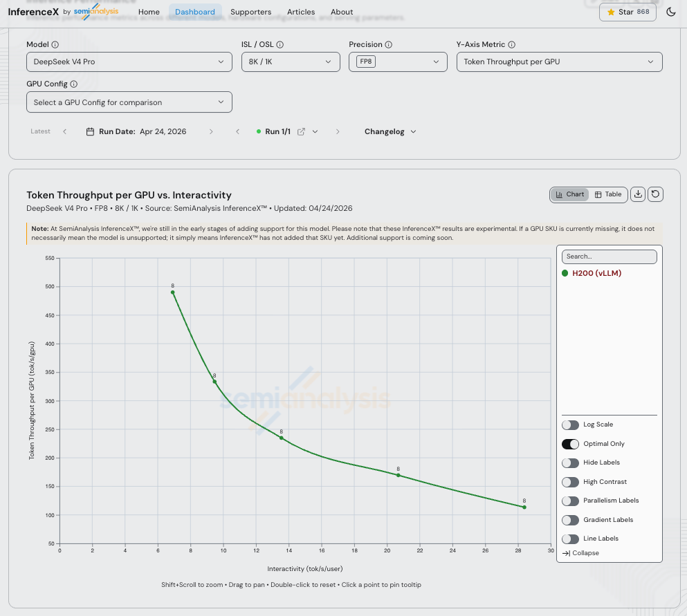
Task: Open the GPU Config comparison dropdown
Action: click(129, 102)
